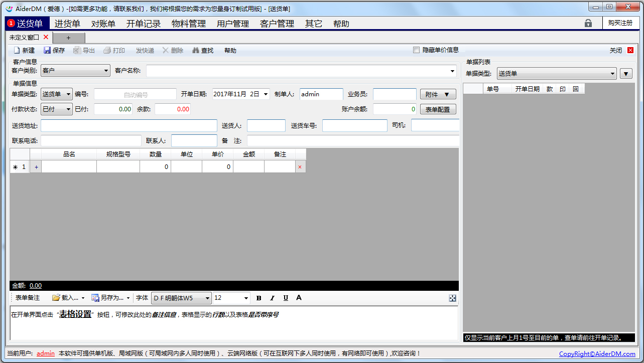
Task: Click the 打印 printer icon
Action: [107, 50]
